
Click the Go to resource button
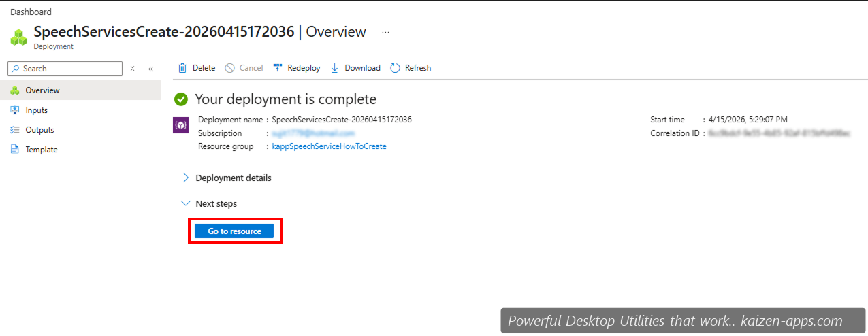click(x=234, y=231)
